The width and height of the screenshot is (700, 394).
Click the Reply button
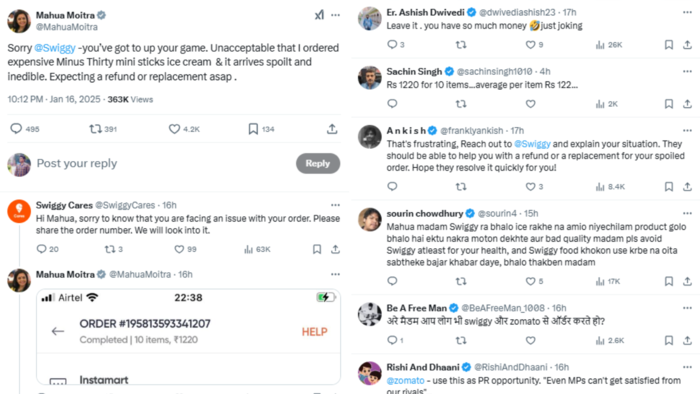[x=318, y=163]
